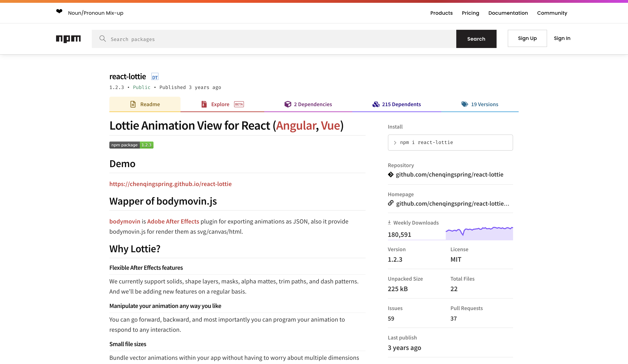
Task: Open the Products menu
Action: click(441, 13)
